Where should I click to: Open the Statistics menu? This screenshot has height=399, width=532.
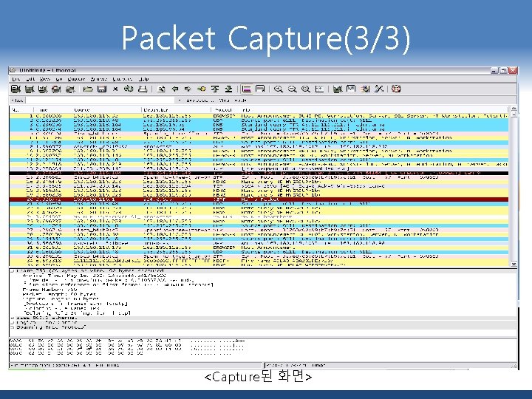(x=123, y=79)
